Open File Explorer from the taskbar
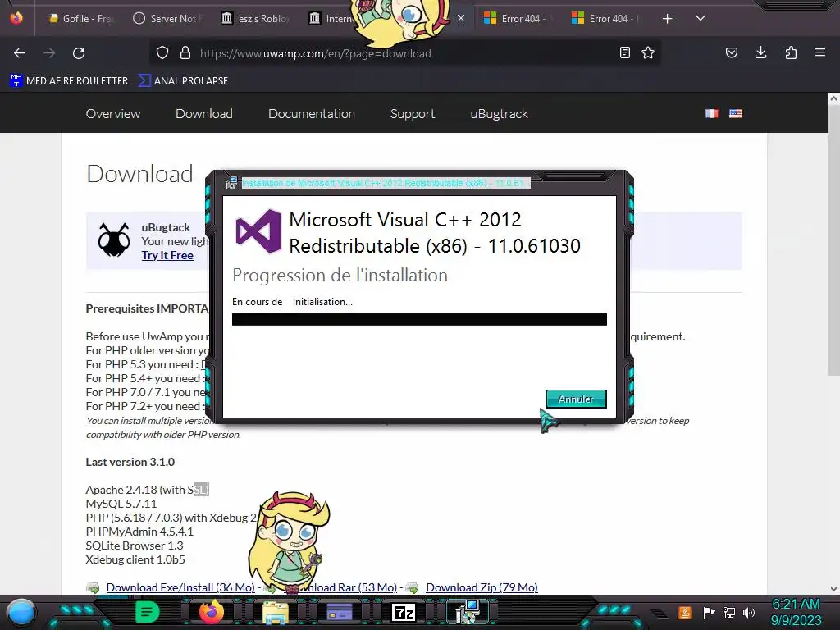Screen dimensions: 840x630 click(x=276, y=612)
